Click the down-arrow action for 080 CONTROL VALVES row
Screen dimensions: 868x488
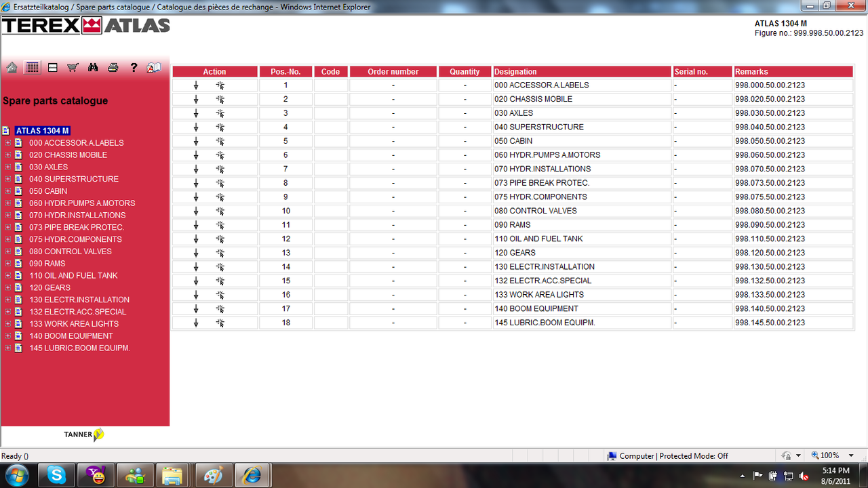click(x=196, y=211)
